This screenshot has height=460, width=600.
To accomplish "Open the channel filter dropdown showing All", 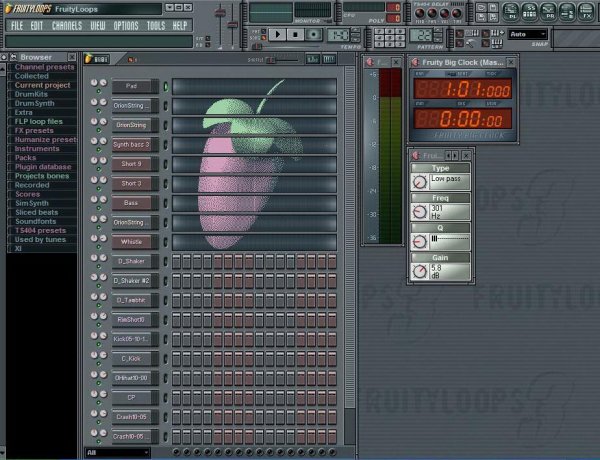I will (x=117, y=453).
